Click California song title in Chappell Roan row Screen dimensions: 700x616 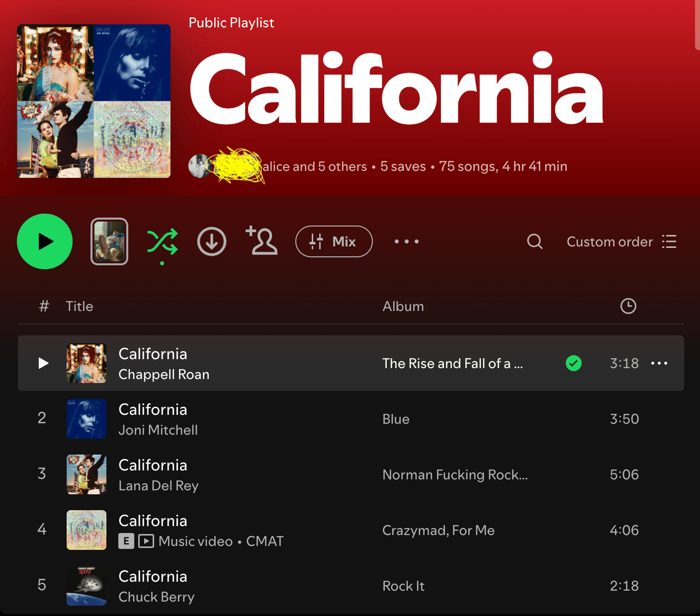coord(153,354)
